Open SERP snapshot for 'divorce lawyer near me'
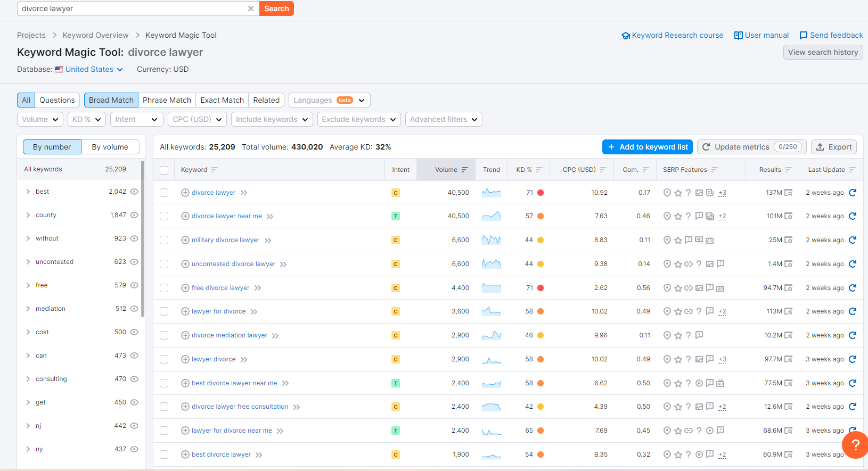 coord(789,216)
